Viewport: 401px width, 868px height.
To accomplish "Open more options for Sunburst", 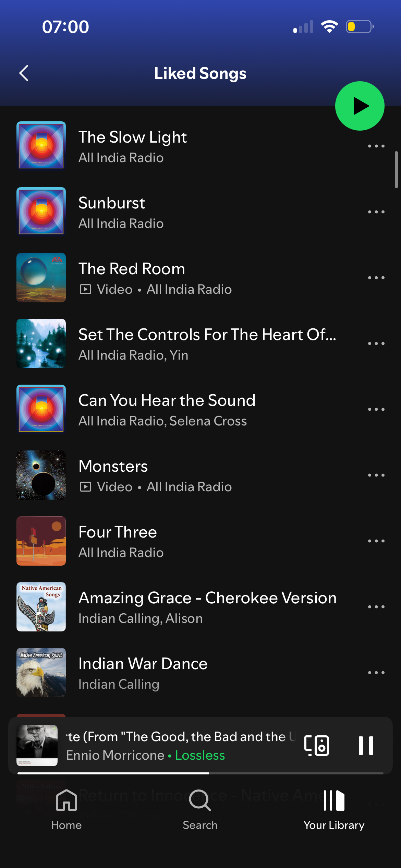I will click(x=376, y=212).
